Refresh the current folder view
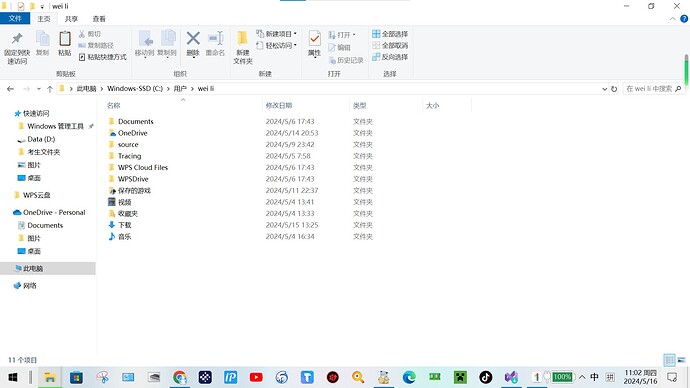 click(x=614, y=89)
